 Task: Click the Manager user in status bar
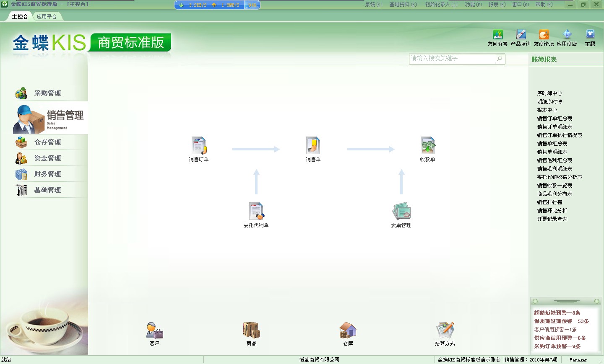click(578, 360)
